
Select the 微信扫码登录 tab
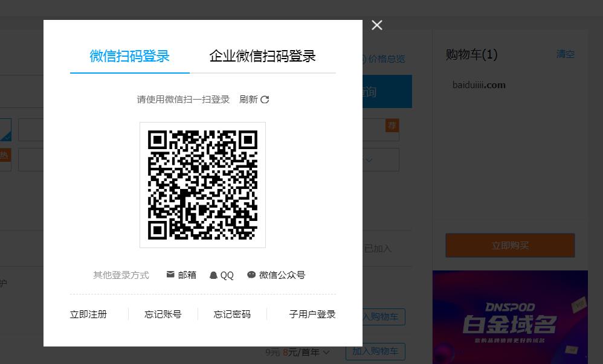click(129, 56)
